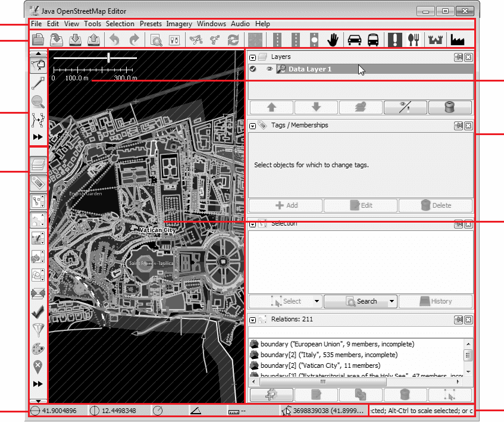
Task: Move Data Layer 1 up with arrow
Action: coord(271,107)
